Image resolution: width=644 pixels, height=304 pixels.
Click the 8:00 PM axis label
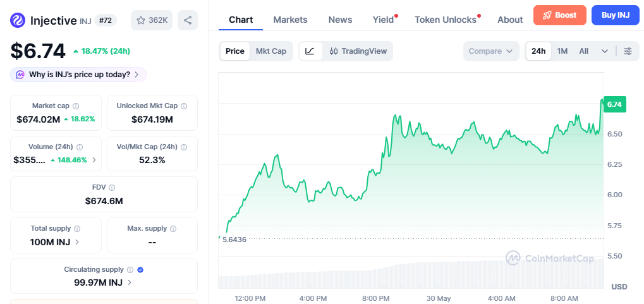375,298
